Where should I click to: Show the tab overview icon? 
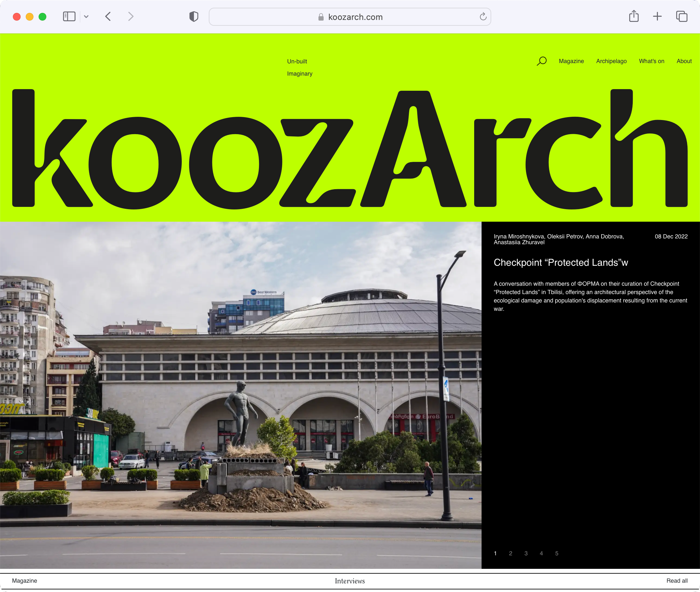(x=682, y=16)
